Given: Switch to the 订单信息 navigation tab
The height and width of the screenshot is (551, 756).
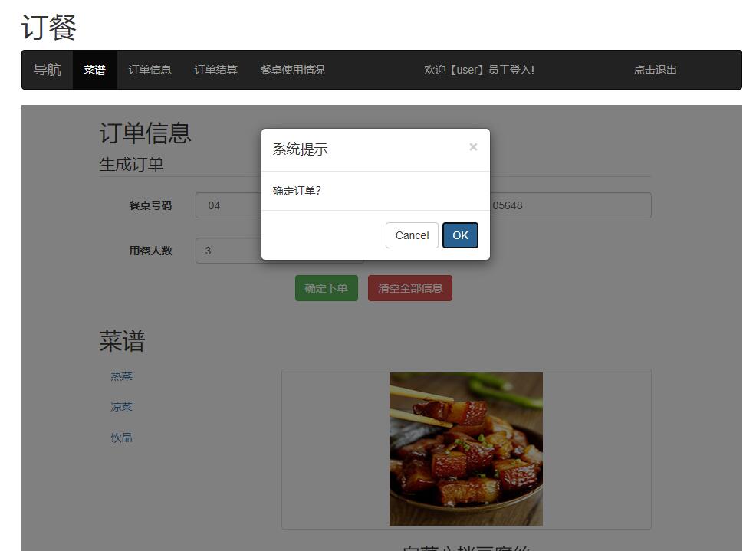Looking at the screenshot, I should [149, 69].
